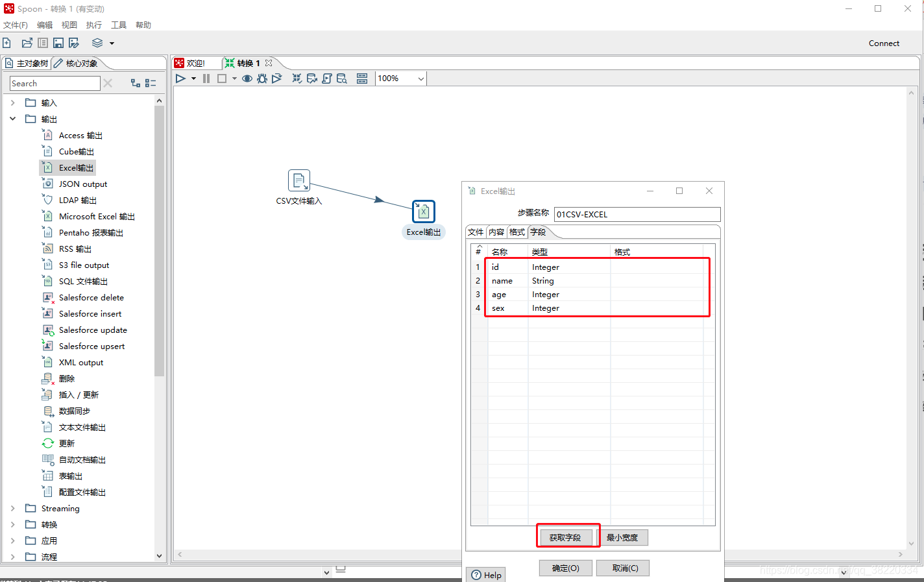Click the Pause transformation icon
Screen dimensions: 924x582
(x=206, y=79)
